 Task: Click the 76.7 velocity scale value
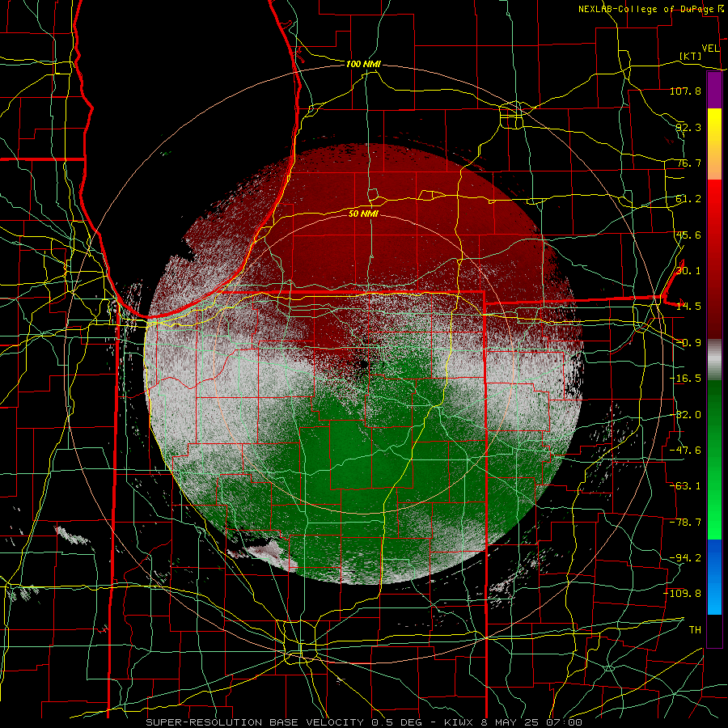(x=688, y=163)
